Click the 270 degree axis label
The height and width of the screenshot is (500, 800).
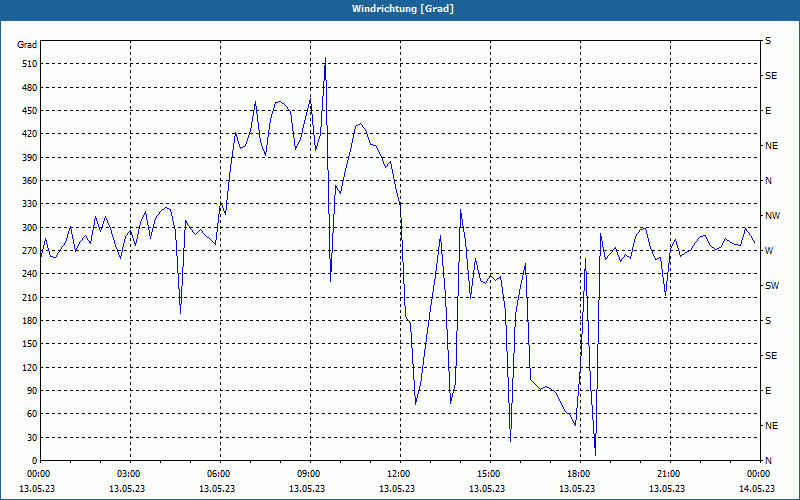click(31, 251)
